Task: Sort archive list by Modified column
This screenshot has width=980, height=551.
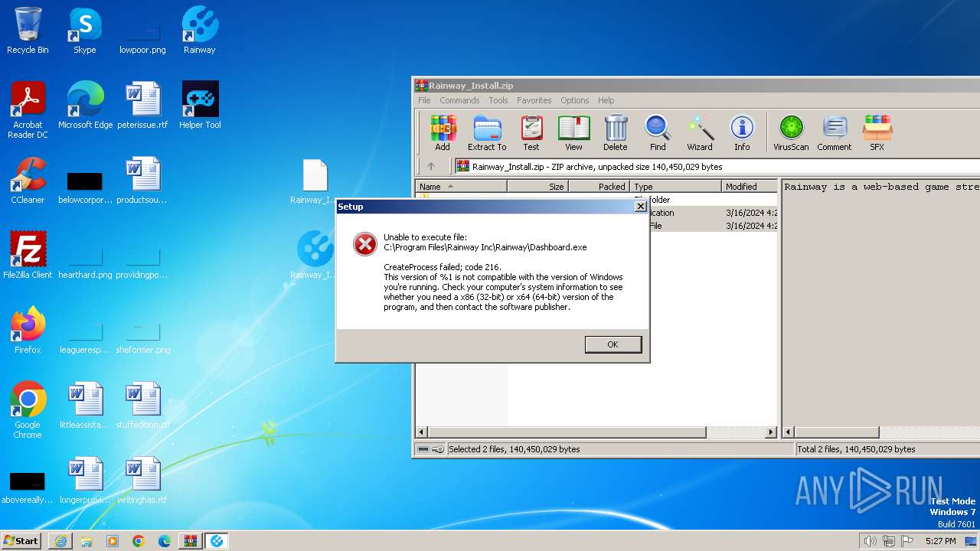Action: point(750,186)
